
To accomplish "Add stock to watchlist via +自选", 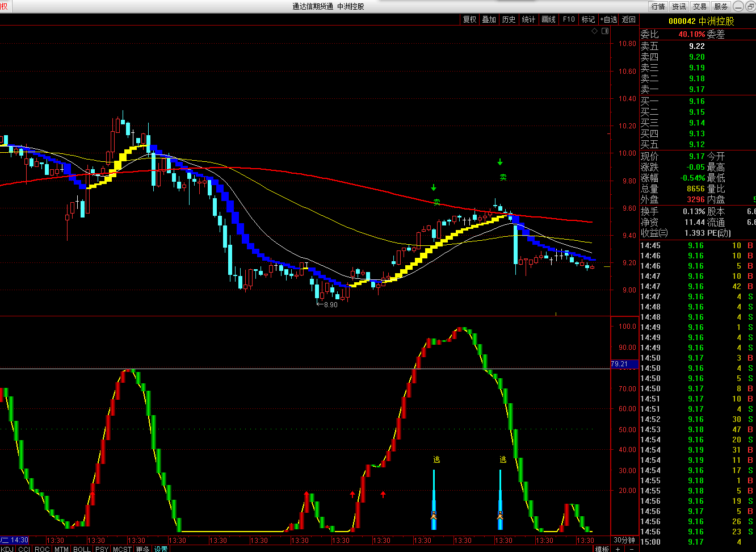I will (x=609, y=19).
